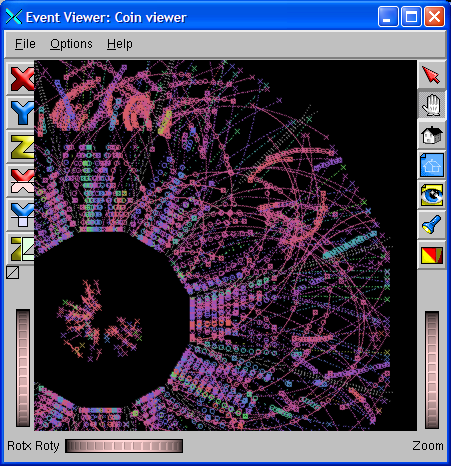Screen dimensions: 451x466
Task: Click the house Home view icon
Action: [x=431, y=135]
